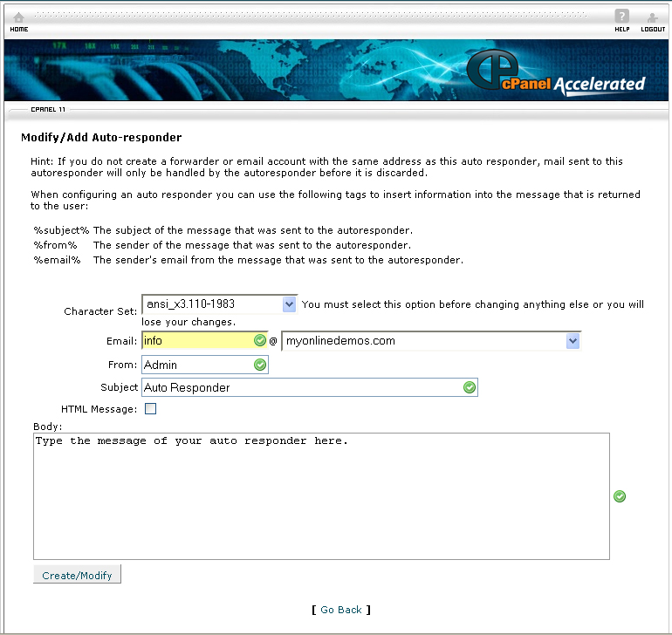Click the CPANEL 11 label
The image size is (672, 635).
pos(48,110)
